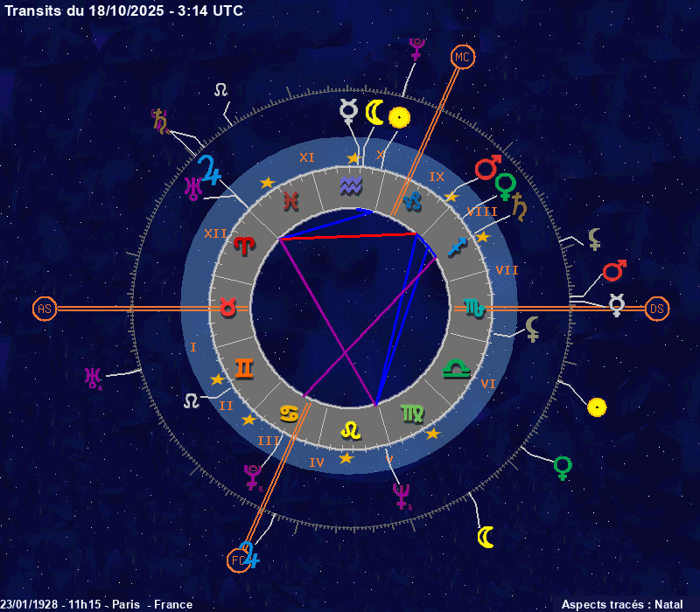This screenshot has width=700, height=612.
Task: Click the Libra sign symbol
Action: (456, 368)
